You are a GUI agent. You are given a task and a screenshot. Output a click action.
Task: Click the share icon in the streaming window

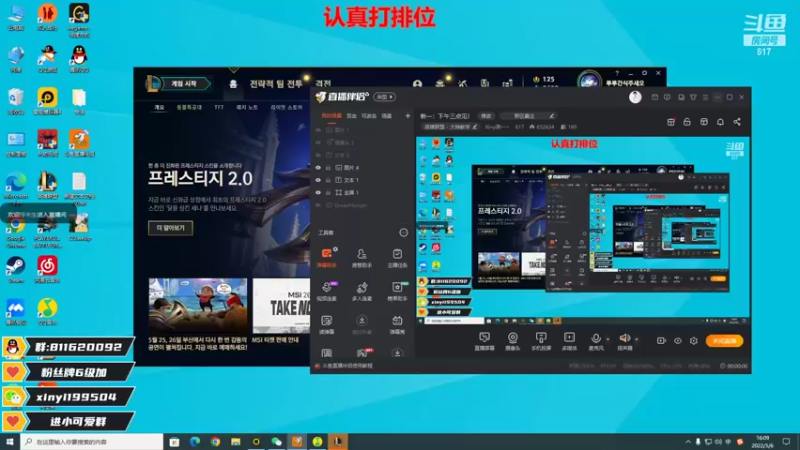(x=737, y=122)
